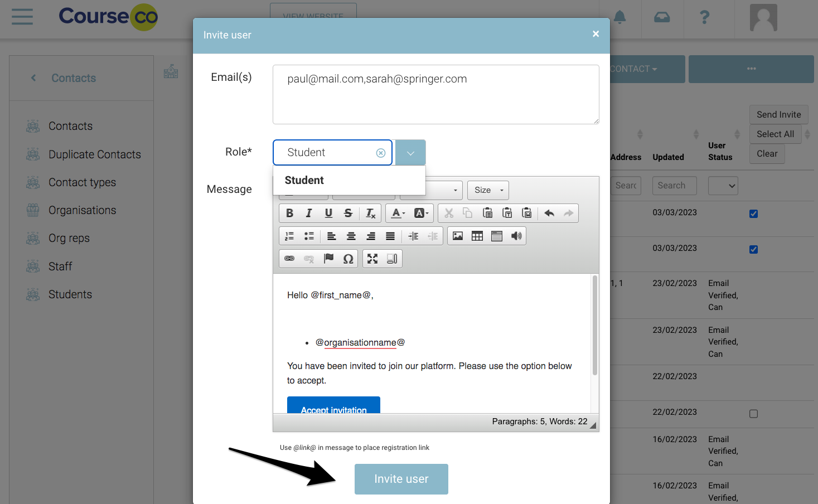Click the Insert Link chain icon
Viewport: 818px width, 504px height.
coord(289,259)
